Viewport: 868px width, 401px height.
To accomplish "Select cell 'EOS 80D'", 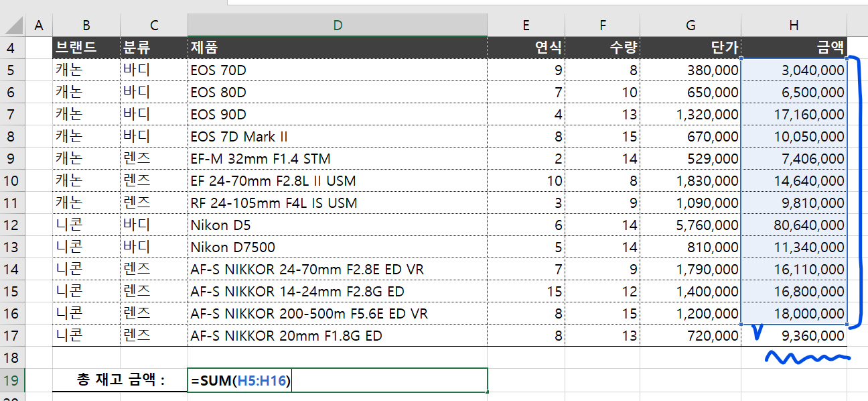I will (338, 92).
